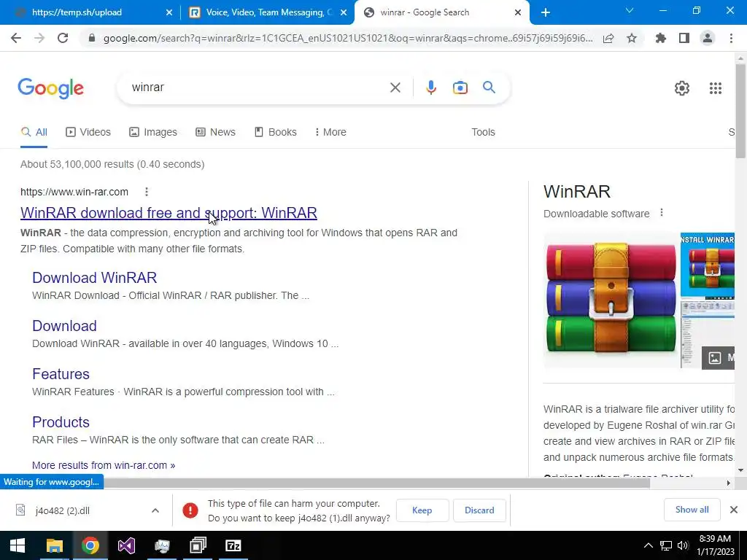
Task: Clear the search box text
Action: click(395, 87)
